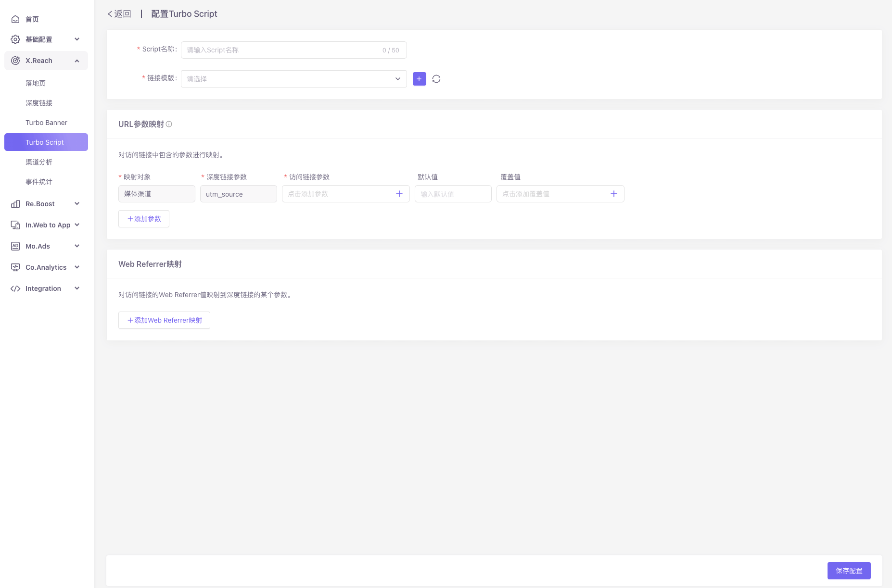Viewport: 892px width, 588px height.
Task: Click the purple plus button beside link template
Action: coord(419,79)
